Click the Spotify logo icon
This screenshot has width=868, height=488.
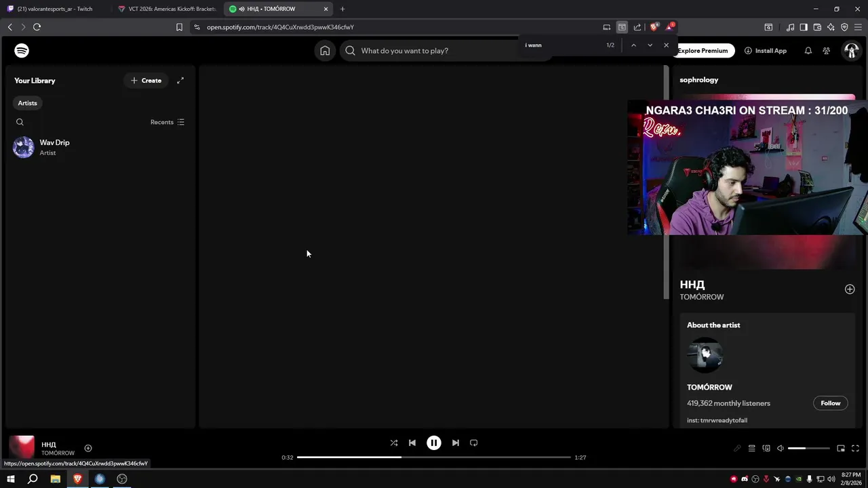click(x=22, y=51)
